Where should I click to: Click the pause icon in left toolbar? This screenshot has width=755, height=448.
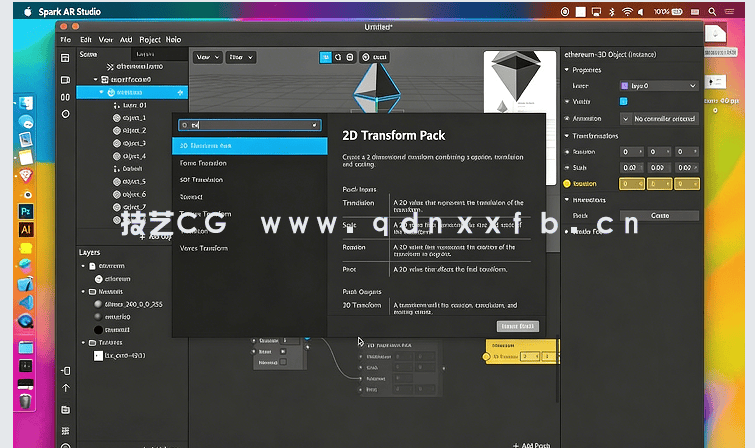[x=65, y=96]
